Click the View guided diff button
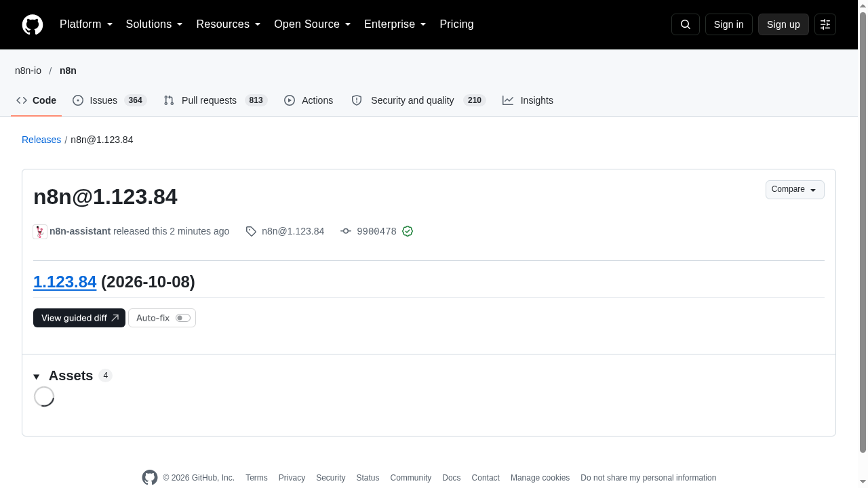868x488 pixels. (x=79, y=318)
